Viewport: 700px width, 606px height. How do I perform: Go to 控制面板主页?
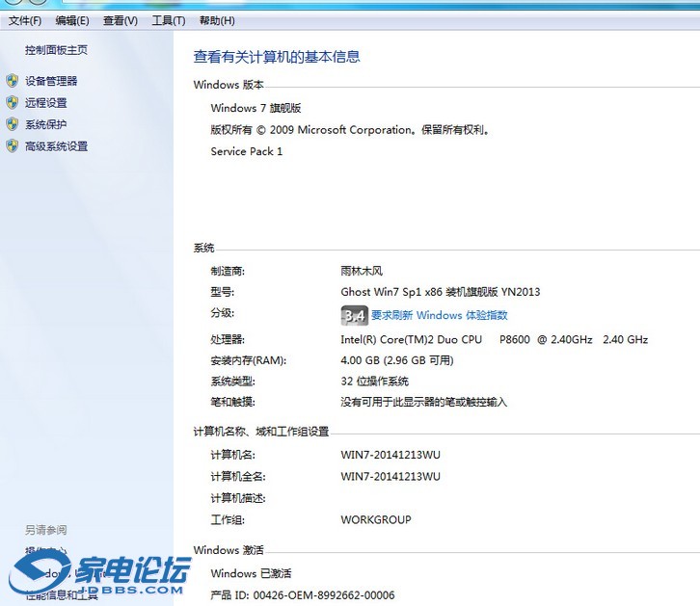click(x=56, y=50)
